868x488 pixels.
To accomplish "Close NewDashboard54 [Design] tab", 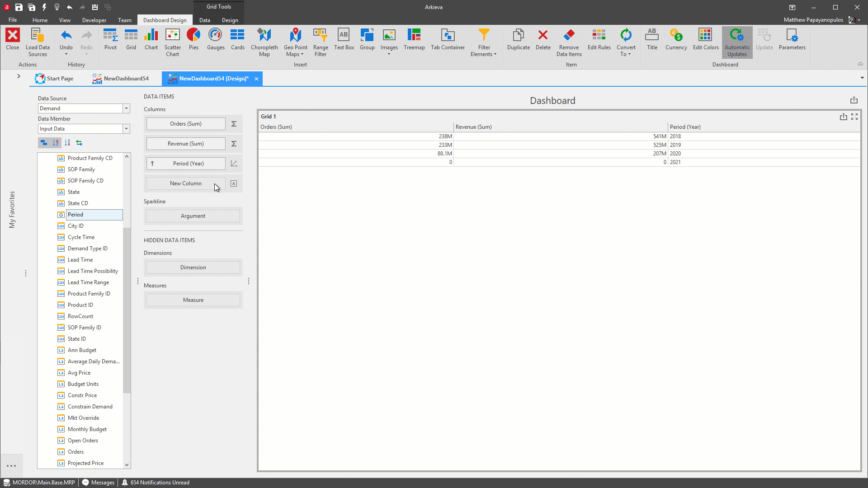I will click(256, 79).
